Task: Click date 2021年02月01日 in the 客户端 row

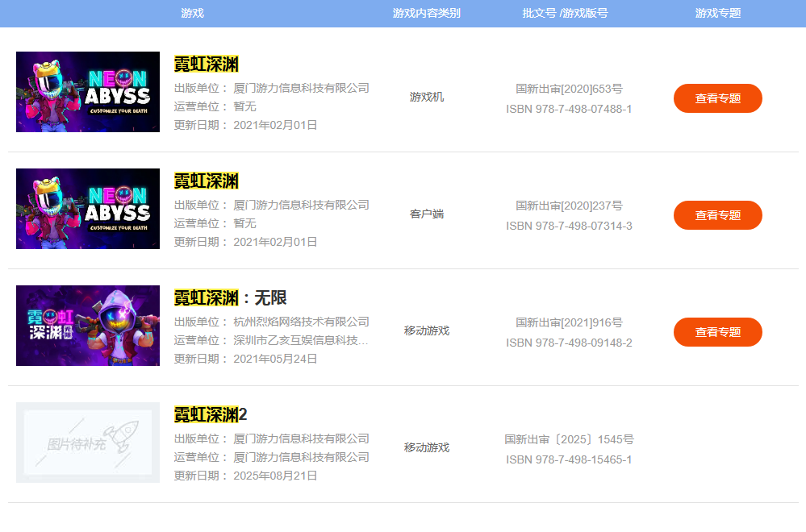Action: tap(275, 243)
